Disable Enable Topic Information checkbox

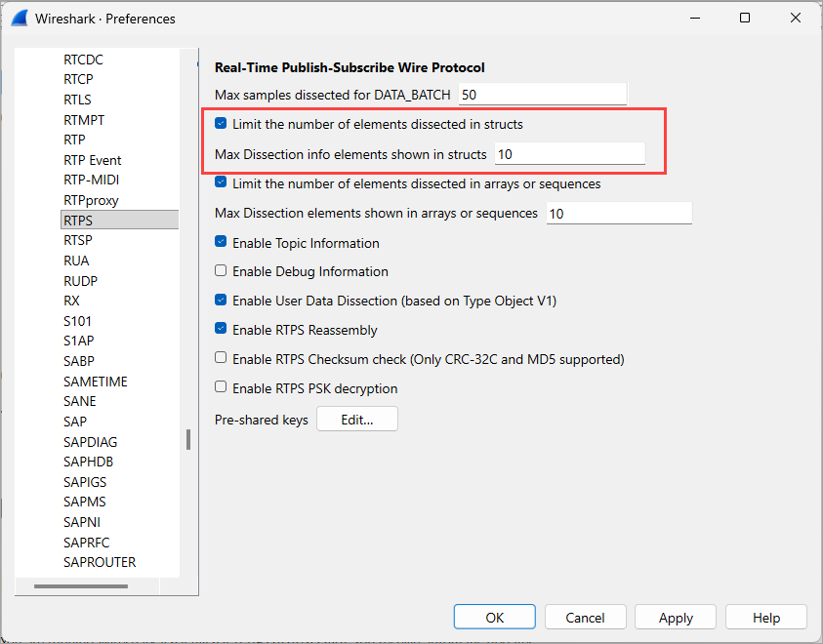221,242
